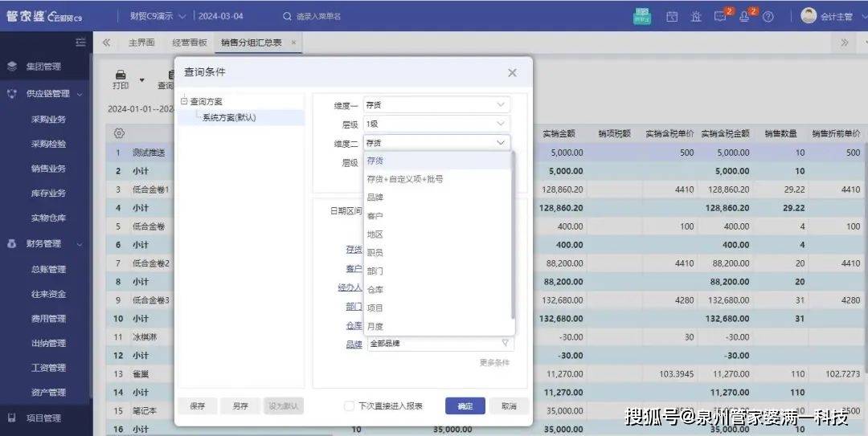Collapse the 财务管理 sidebar chevron

[x=80, y=244]
